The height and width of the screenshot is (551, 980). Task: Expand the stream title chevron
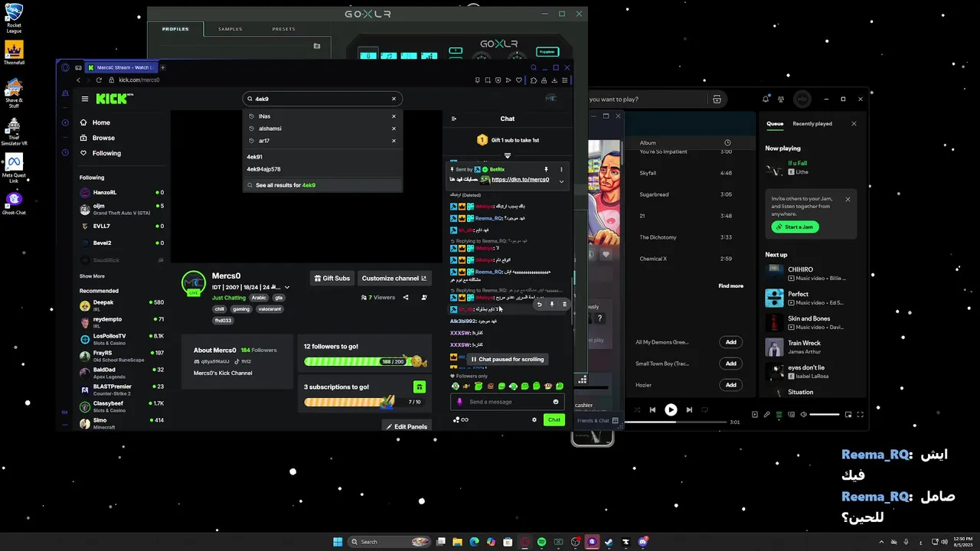pos(287,288)
